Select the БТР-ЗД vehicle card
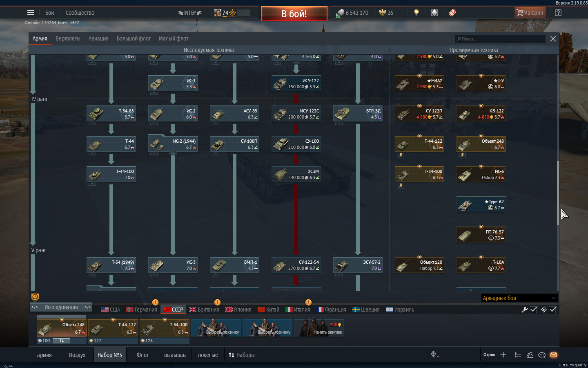This screenshot has width=588, height=368. tap(358, 114)
